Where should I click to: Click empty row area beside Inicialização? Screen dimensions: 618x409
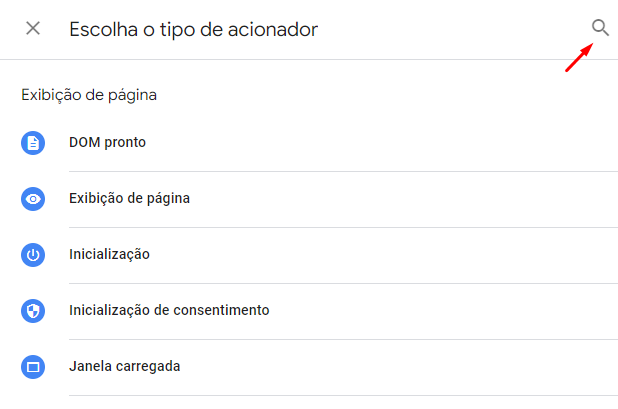383,255
